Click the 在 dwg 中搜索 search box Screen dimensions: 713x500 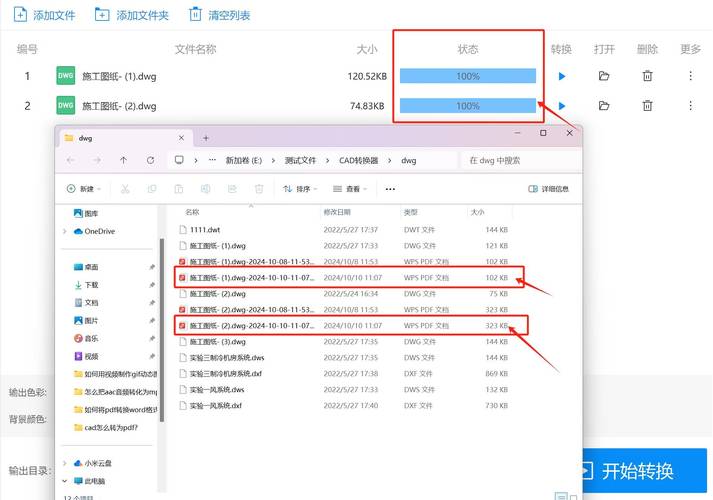pyautogui.click(x=521, y=160)
